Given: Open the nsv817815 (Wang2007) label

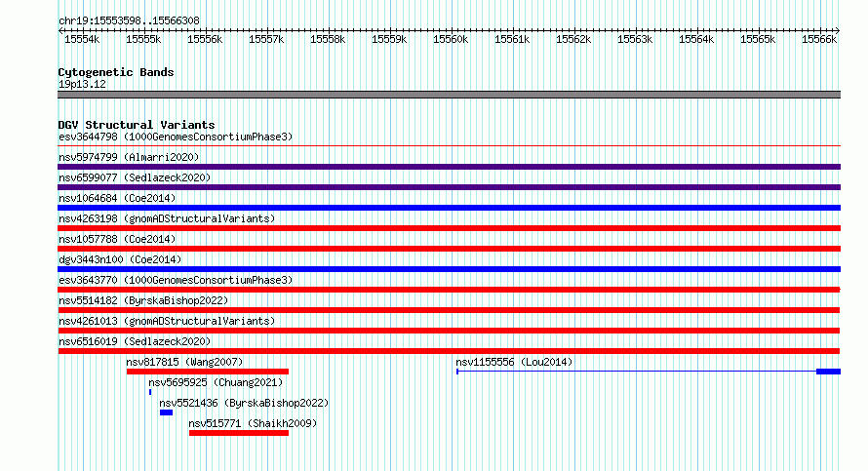Looking at the screenshot, I should click(x=184, y=362).
